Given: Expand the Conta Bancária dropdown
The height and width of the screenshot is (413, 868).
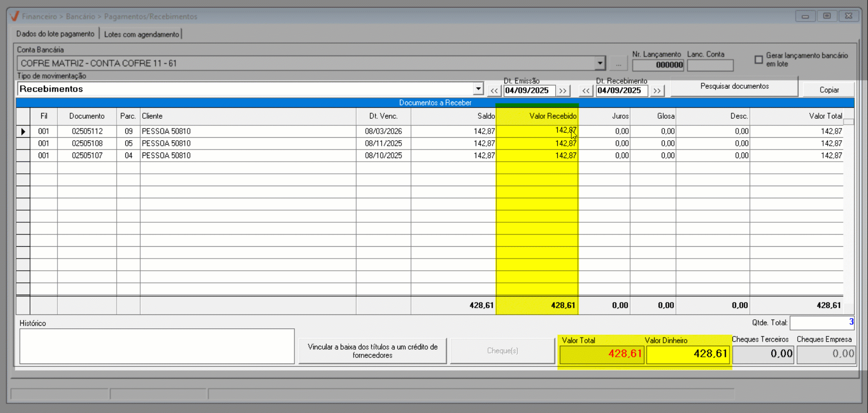Looking at the screenshot, I should (600, 63).
